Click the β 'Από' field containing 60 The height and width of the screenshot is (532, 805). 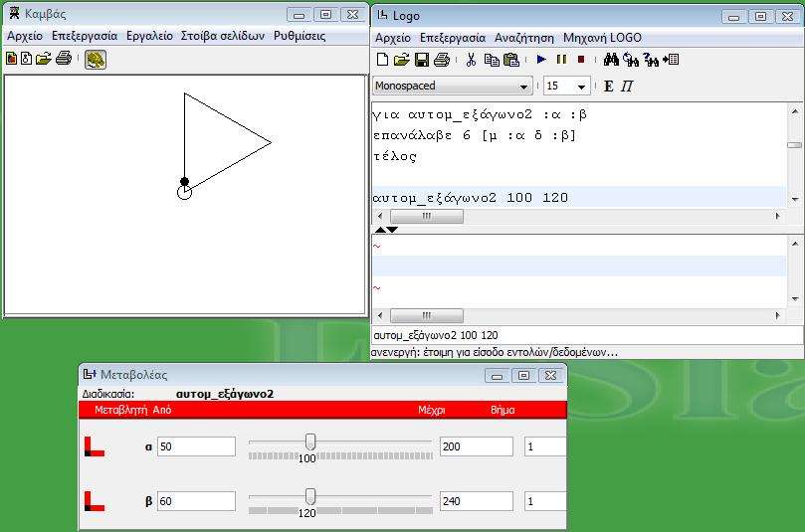196,501
